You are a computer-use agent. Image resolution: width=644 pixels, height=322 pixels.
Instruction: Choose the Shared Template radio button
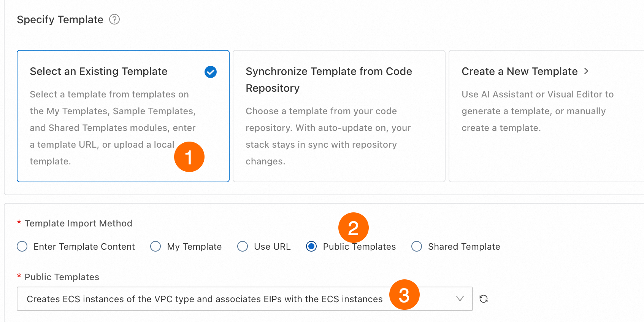[x=417, y=247]
